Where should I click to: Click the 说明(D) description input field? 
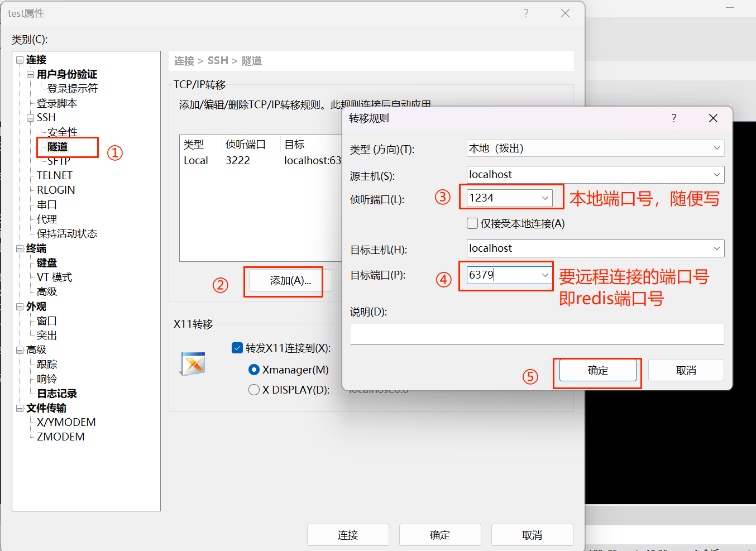click(537, 334)
